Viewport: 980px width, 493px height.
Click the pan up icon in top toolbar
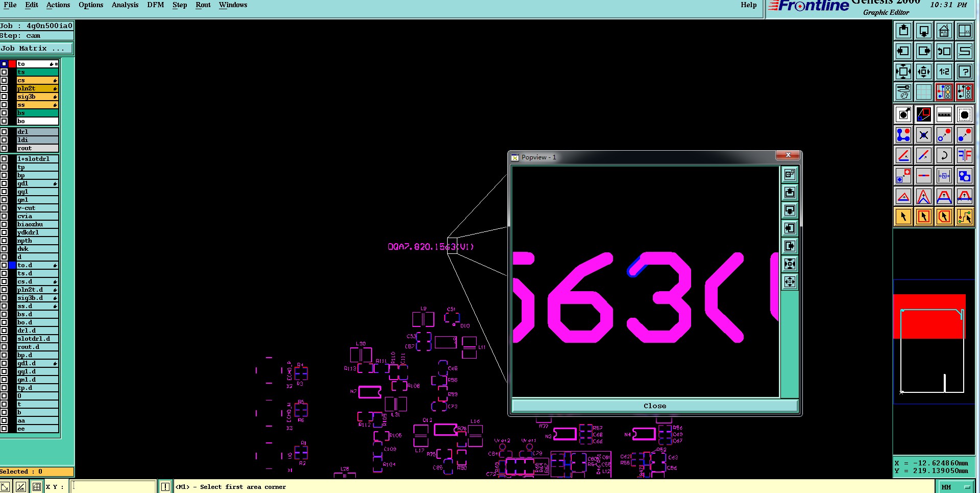click(x=903, y=31)
